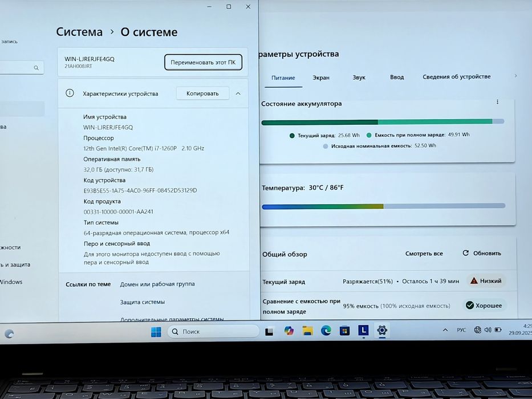The image size is (532, 399).
Task: Click the battery capacity progress bar
Action: click(383, 122)
